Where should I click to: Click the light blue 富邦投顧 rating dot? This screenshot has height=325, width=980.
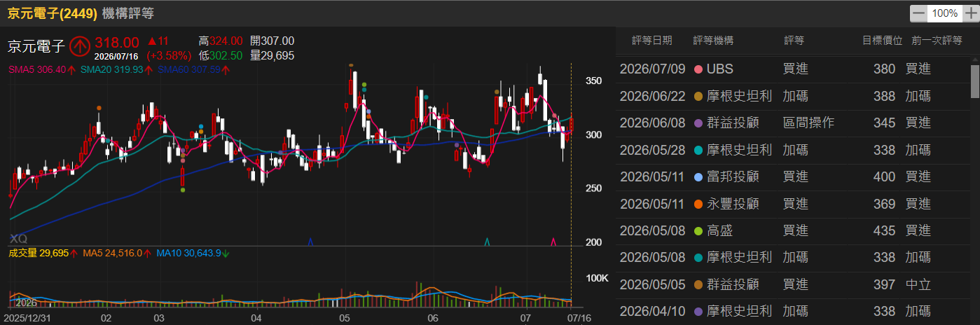(698, 177)
